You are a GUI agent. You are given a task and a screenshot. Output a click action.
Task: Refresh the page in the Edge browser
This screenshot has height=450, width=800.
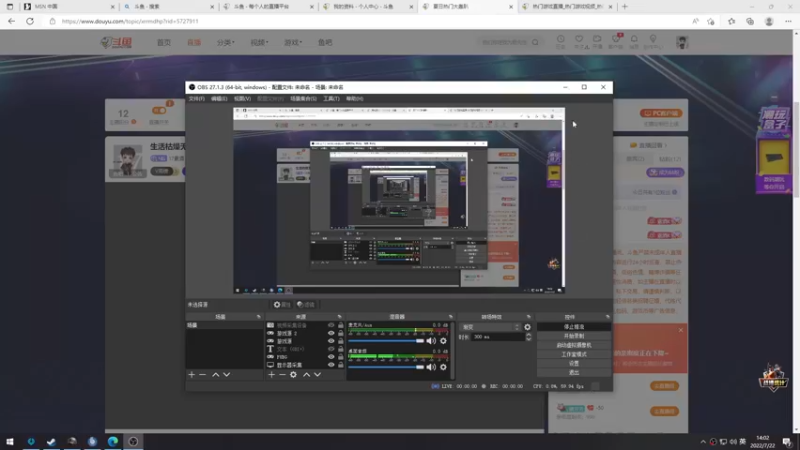(x=30, y=21)
